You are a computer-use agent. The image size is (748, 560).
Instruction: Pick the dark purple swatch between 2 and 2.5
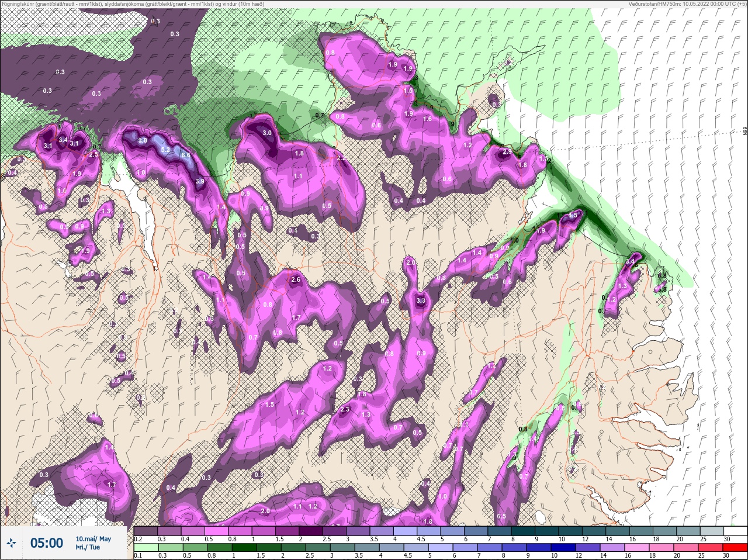[x=312, y=531]
